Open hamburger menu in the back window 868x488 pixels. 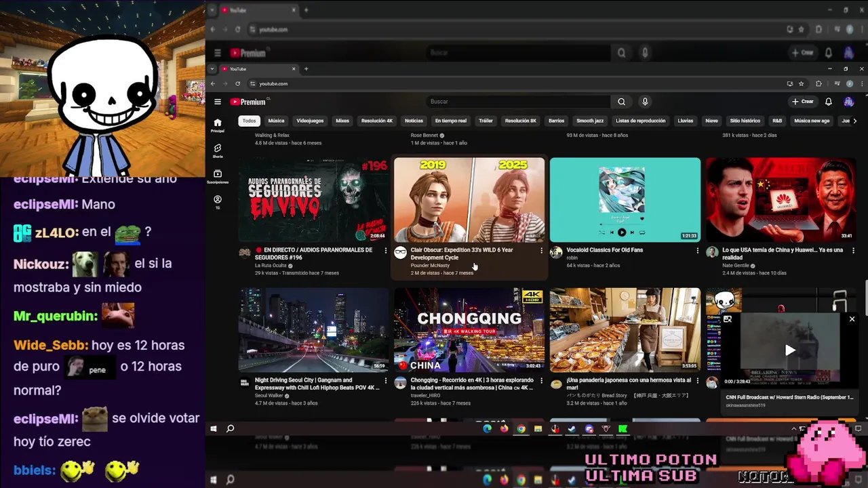click(218, 52)
